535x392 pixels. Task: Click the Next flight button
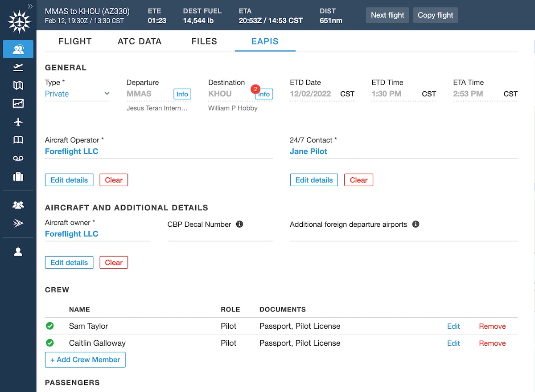387,15
